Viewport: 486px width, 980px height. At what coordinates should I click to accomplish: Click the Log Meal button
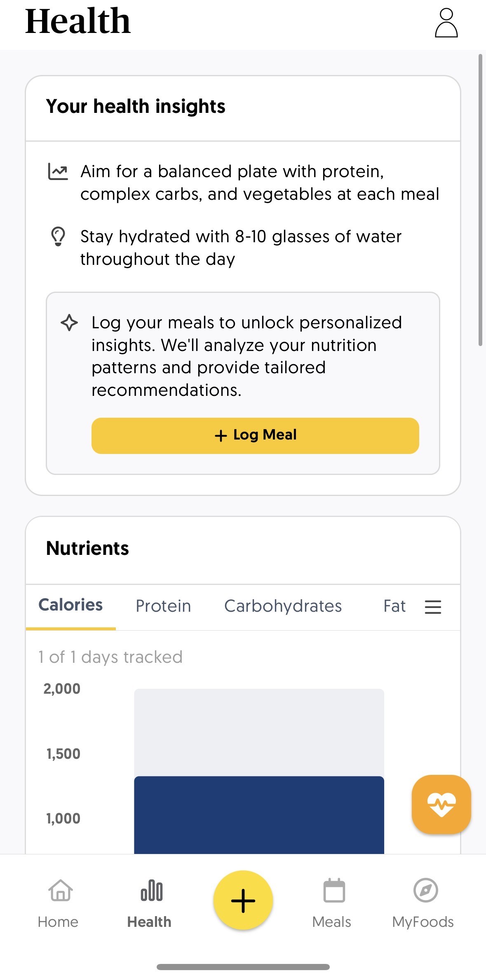(x=255, y=435)
